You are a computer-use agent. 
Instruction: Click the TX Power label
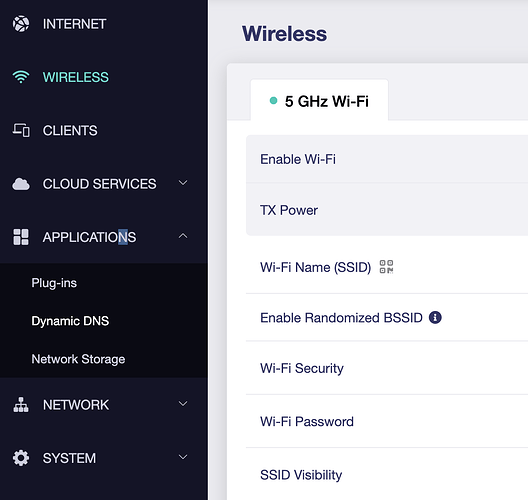[289, 210]
